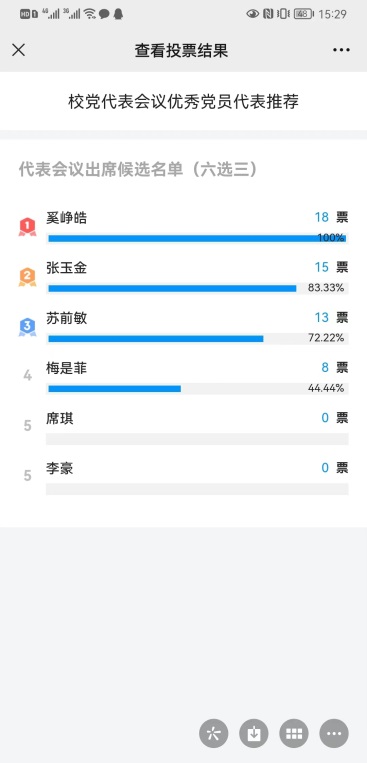
Task: Open the grid apps icon at bottom
Action: pyautogui.click(x=294, y=733)
